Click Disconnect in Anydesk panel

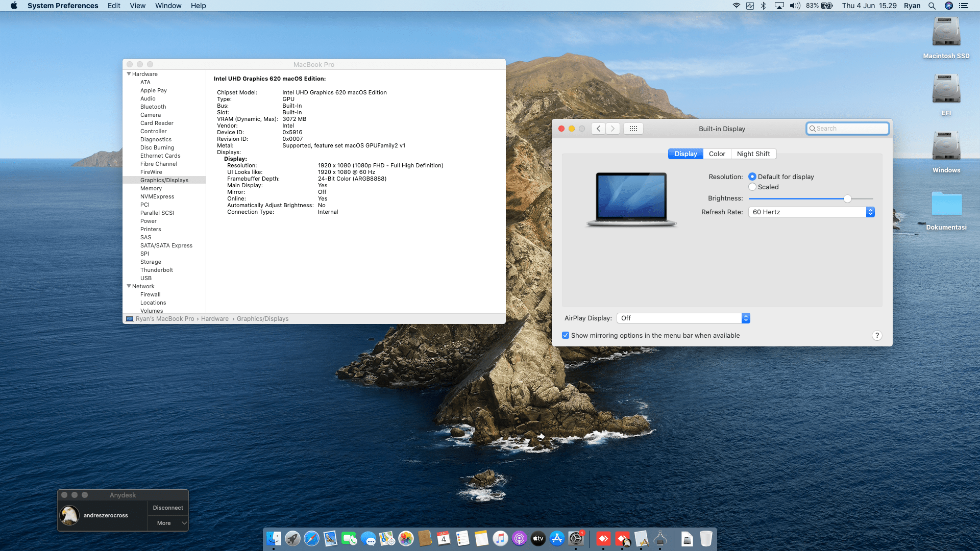pyautogui.click(x=168, y=508)
